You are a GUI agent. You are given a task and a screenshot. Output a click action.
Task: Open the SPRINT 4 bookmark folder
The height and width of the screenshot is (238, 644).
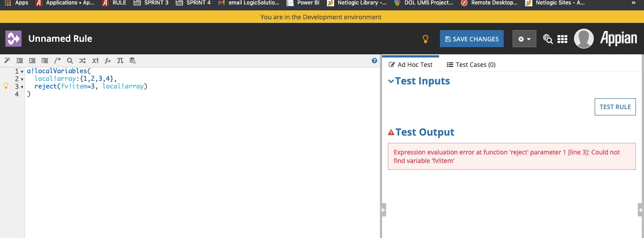point(193,3)
